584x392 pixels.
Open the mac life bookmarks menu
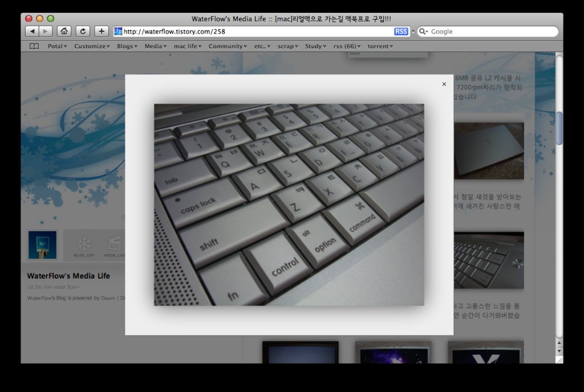pyautogui.click(x=188, y=47)
